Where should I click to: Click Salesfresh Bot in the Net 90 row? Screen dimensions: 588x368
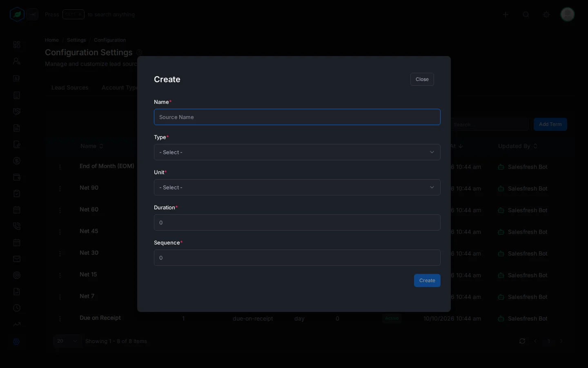click(528, 188)
